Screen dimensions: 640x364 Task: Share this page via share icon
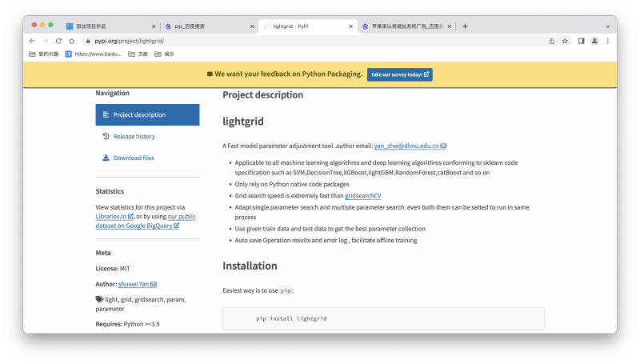pos(551,41)
